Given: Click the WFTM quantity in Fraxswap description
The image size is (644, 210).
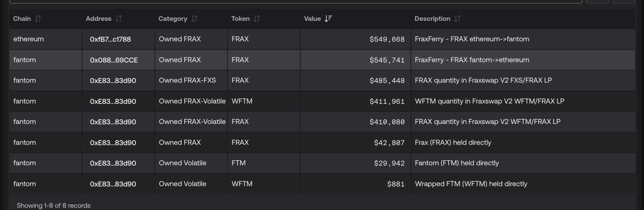Looking at the screenshot, I should [x=489, y=101].
